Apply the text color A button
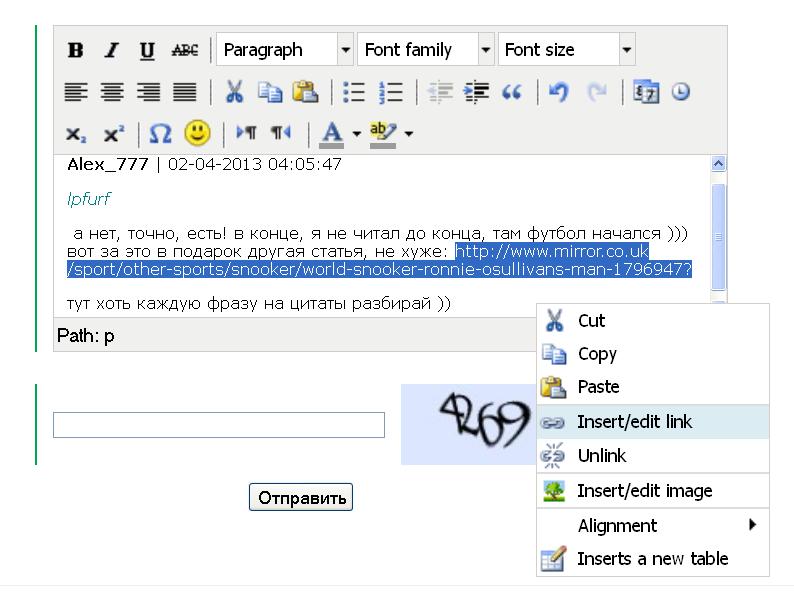The width and height of the screenshot is (794, 603). pyautogui.click(x=332, y=134)
